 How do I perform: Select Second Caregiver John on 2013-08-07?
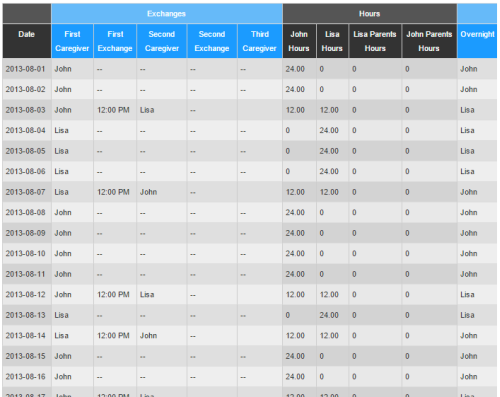148,192
